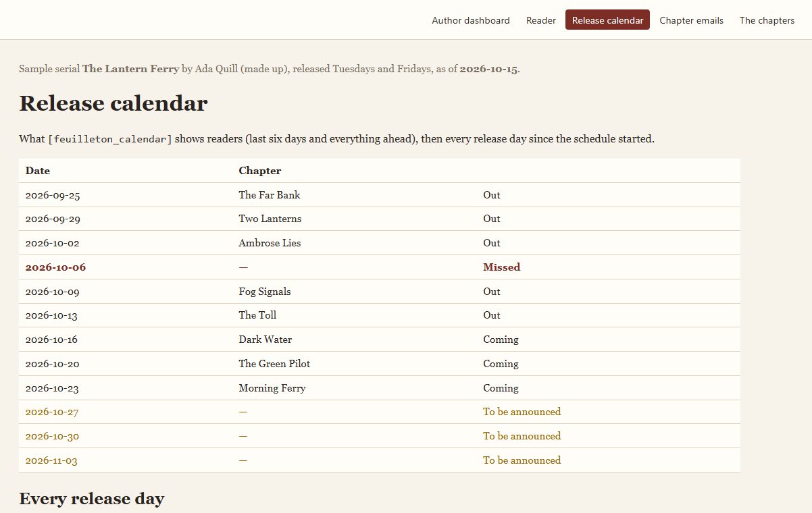Click the Out status for Ambrose Lies

click(x=492, y=243)
